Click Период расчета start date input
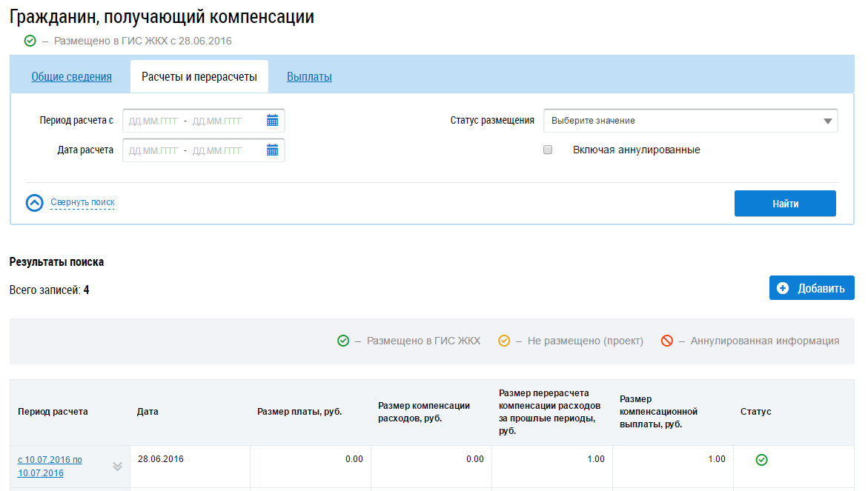868x491 pixels. (x=153, y=121)
